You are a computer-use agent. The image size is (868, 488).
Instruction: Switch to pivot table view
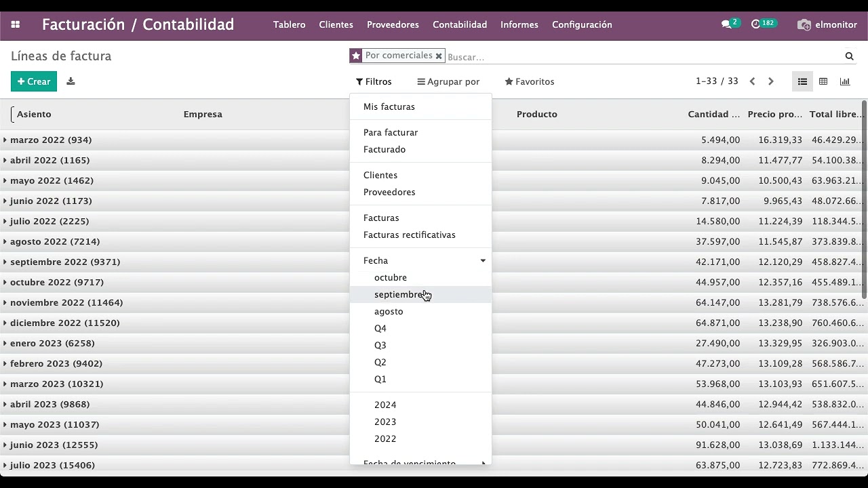(823, 81)
